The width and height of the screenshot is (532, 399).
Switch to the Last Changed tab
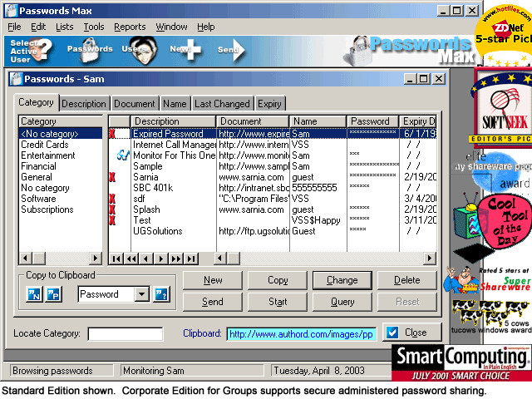pyautogui.click(x=222, y=103)
